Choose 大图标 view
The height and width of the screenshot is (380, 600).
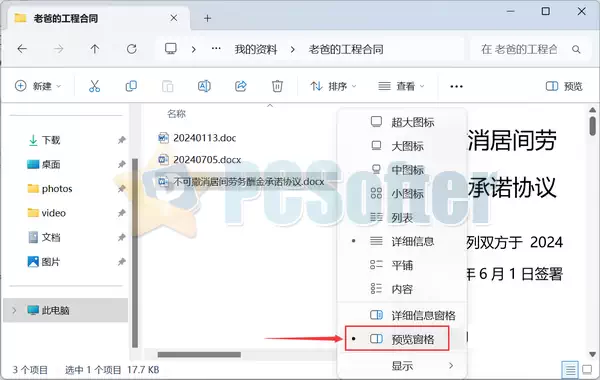point(402,146)
